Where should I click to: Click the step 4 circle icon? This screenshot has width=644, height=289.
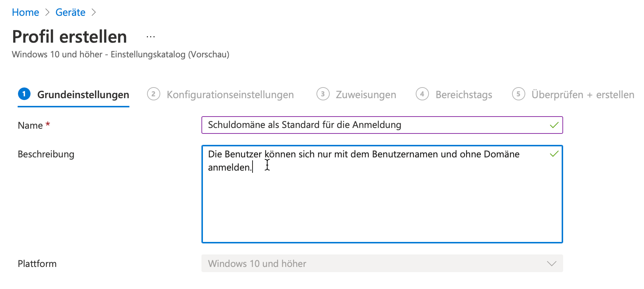coord(422,94)
